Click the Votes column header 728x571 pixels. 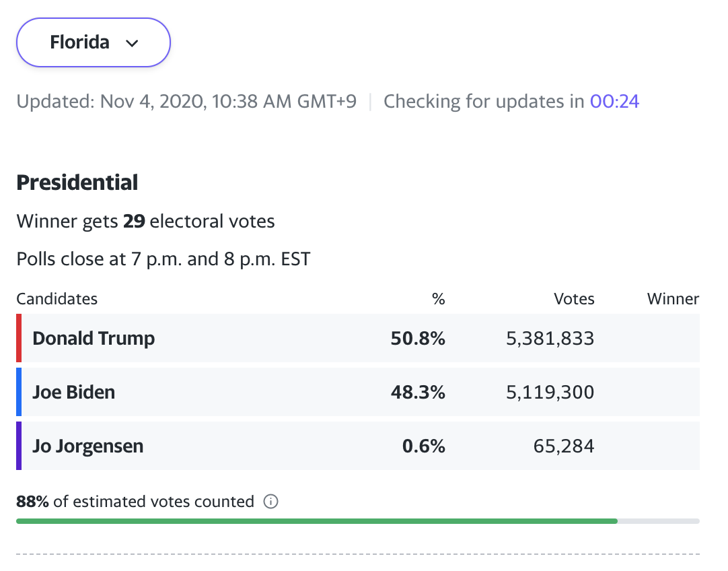click(574, 299)
